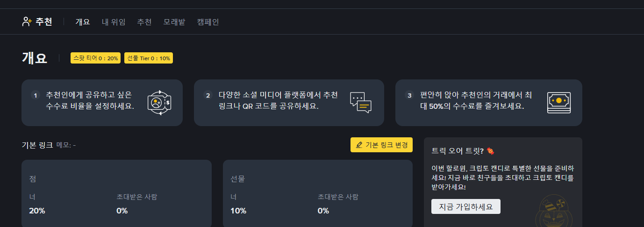The height and width of the screenshot is (227, 644).
Task: Select the 캠페인 tab
Action: [x=208, y=21]
